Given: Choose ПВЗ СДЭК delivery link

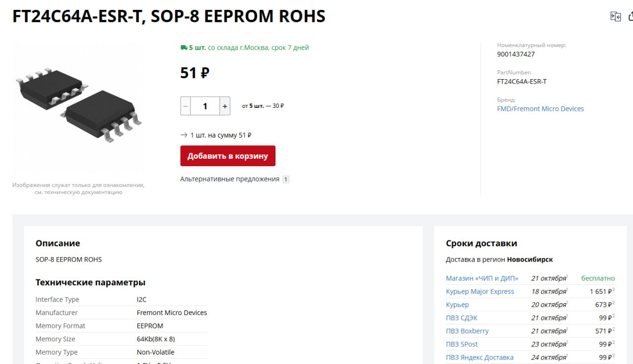Looking at the screenshot, I should (462, 318).
